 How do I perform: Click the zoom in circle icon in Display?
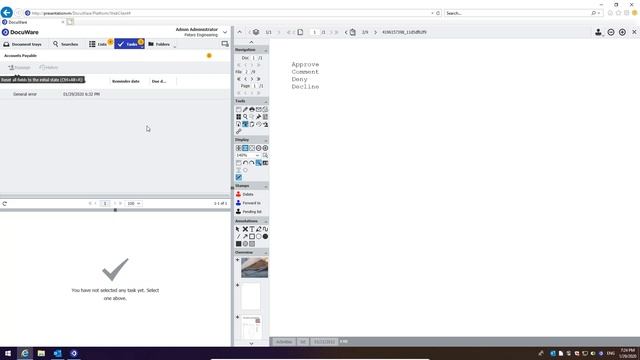click(x=265, y=148)
